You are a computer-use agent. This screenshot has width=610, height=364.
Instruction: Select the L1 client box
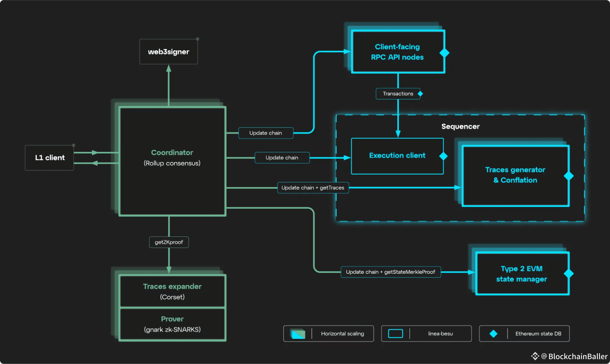pos(49,158)
